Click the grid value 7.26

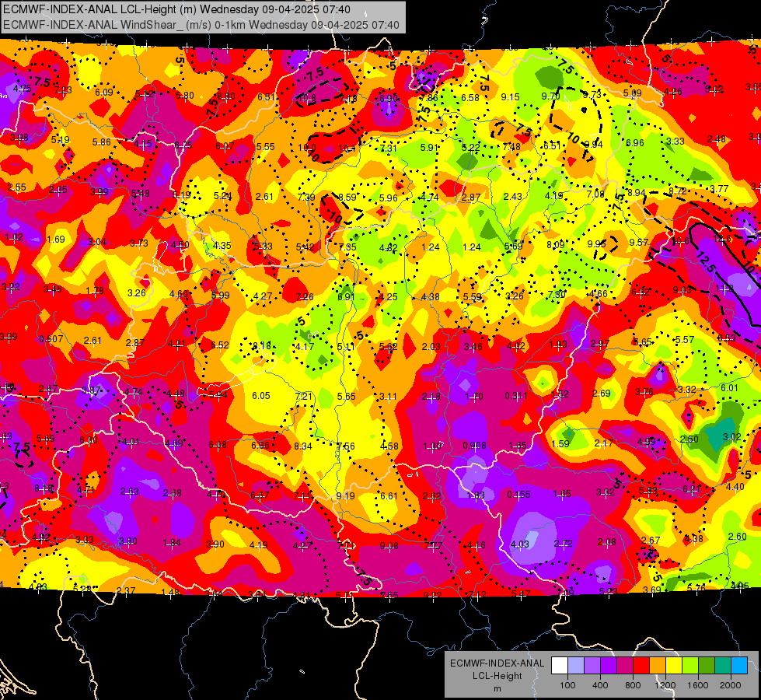click(x=305, y=297)
